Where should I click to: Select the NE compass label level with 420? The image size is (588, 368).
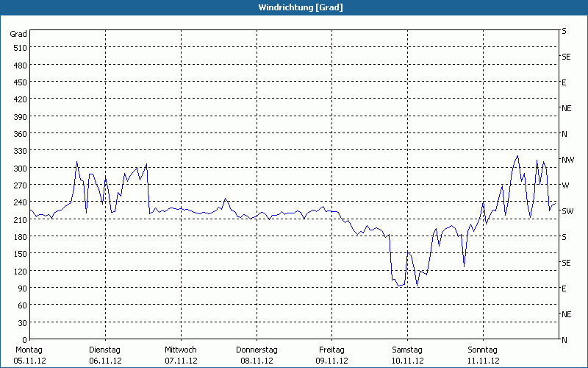tap(567, 108)
